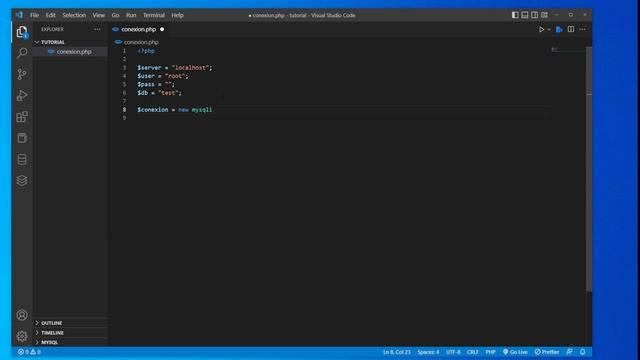Open the Run and Debug view
640x360 pixels.
(22, 96)
